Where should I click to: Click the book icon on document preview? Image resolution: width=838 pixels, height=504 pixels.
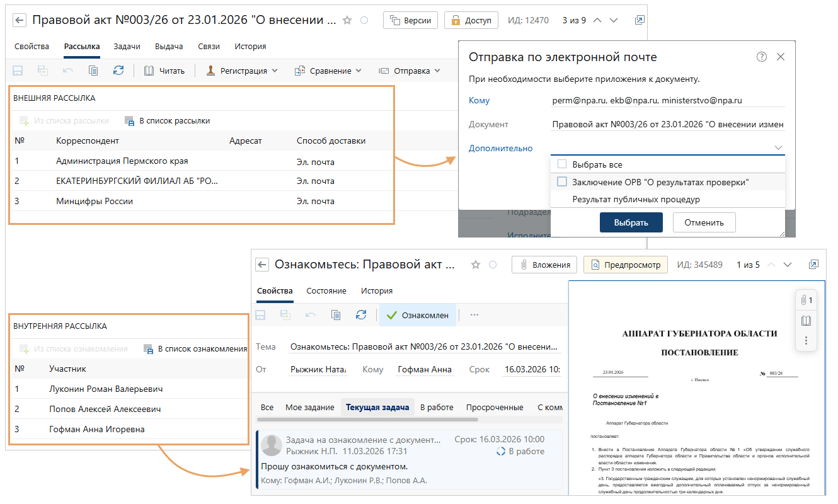(x=806, y=321)
